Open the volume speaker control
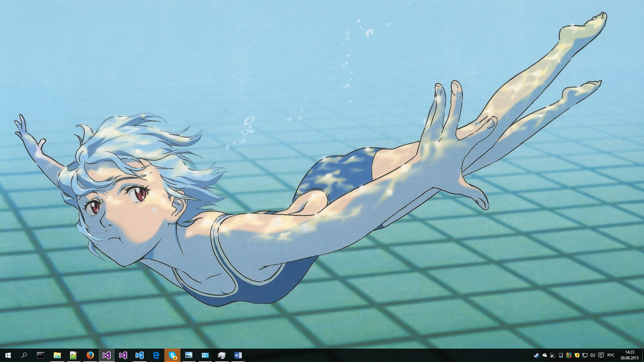Image resolution: width=644 pixels, height=362 pixels. [x=593, y=355]
